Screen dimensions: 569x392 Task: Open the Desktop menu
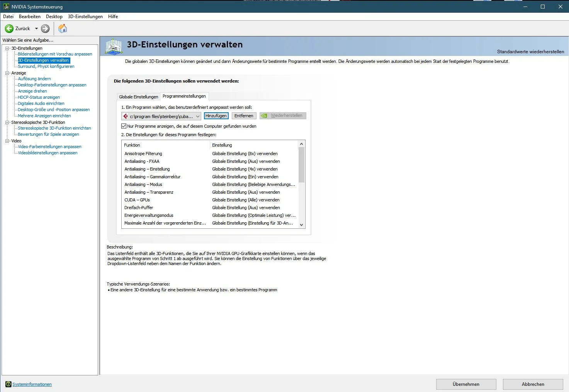(x=54, y=17)
